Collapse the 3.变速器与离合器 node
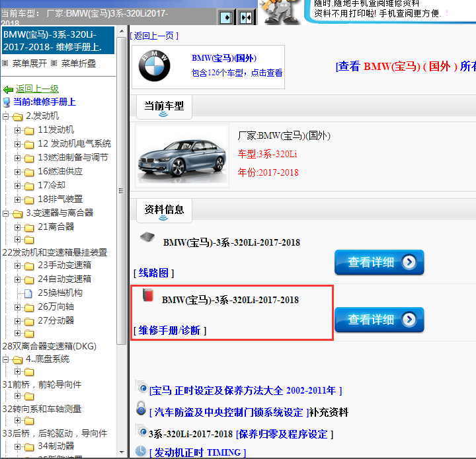Screen dimensions: 476x459 (5, 214)
